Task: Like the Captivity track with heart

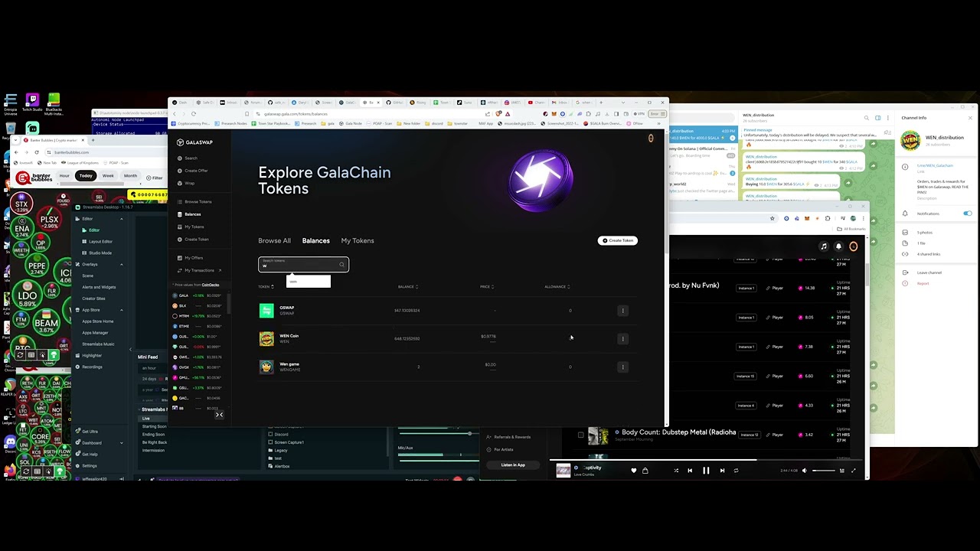Action: pos(633,471)
